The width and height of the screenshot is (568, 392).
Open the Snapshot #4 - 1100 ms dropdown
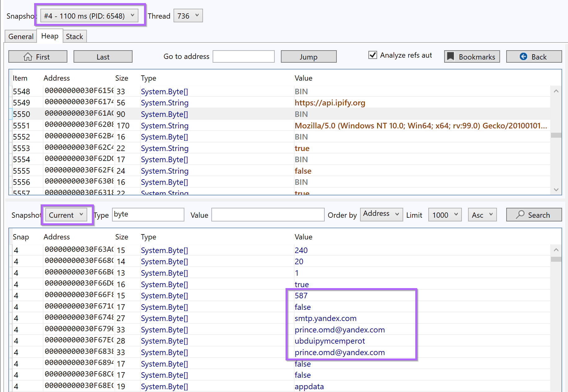click(89, 16)
